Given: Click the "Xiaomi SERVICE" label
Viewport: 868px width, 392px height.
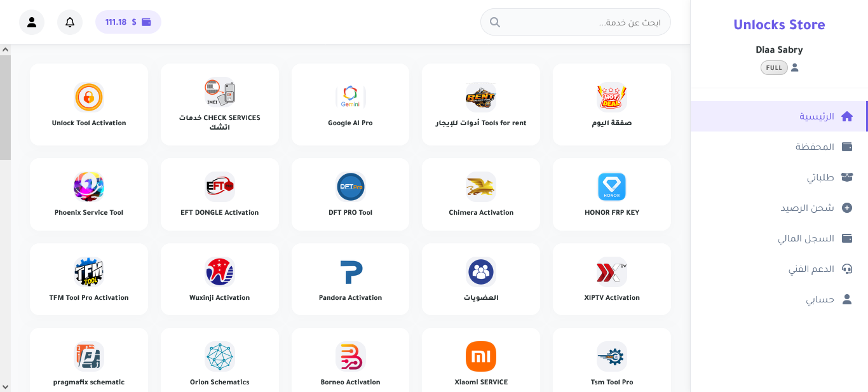Looking at the screenshot, I should tap(481, 382).
